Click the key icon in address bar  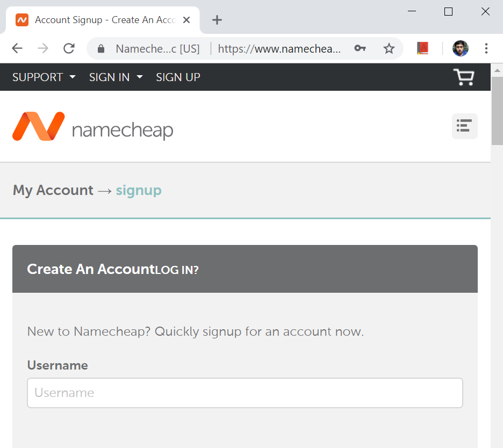[x=360, y=48]
